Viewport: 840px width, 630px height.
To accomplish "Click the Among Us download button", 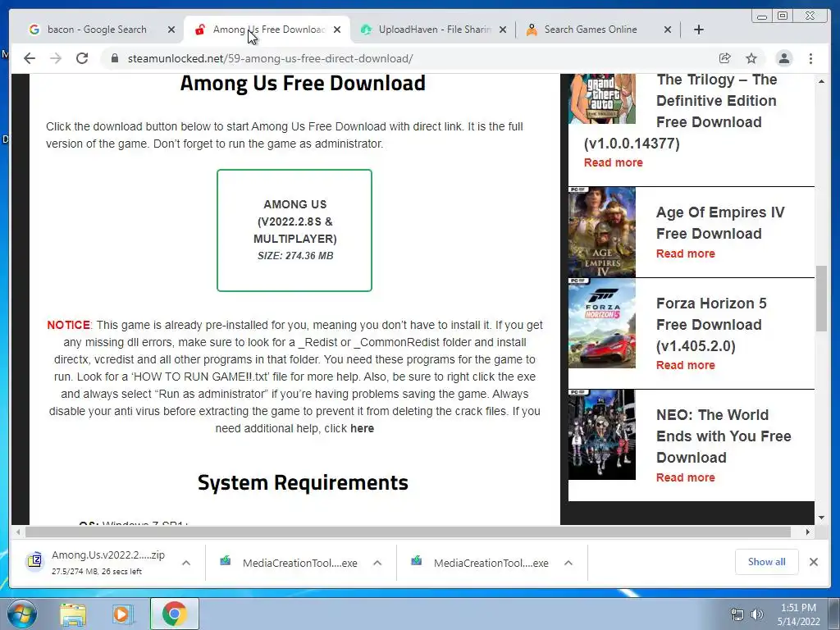I will point(294,231).
